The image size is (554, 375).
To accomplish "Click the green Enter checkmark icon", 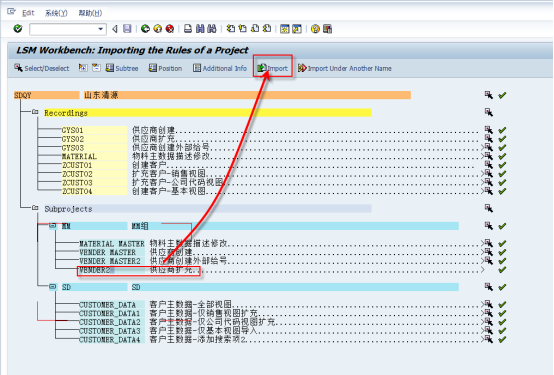I will coord(18,29).
